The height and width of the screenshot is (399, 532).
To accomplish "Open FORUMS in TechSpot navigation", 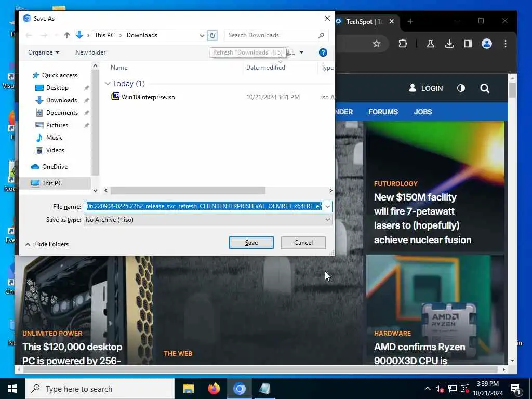I will click(383, 112).
